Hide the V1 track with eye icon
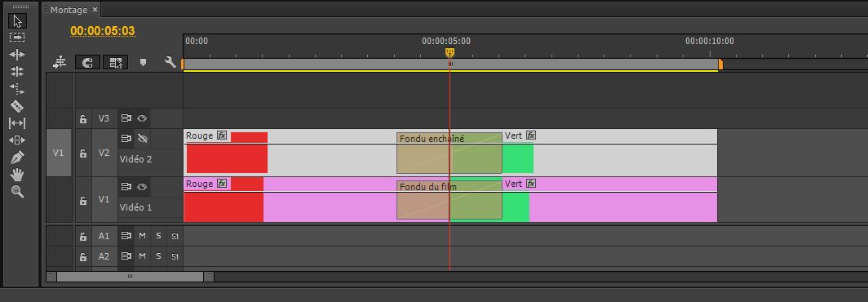 click(x=142, y=187)
